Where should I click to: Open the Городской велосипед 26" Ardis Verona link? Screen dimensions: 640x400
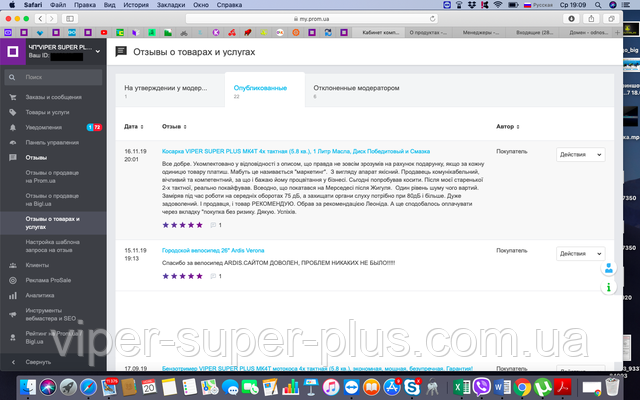pos(213,251)
